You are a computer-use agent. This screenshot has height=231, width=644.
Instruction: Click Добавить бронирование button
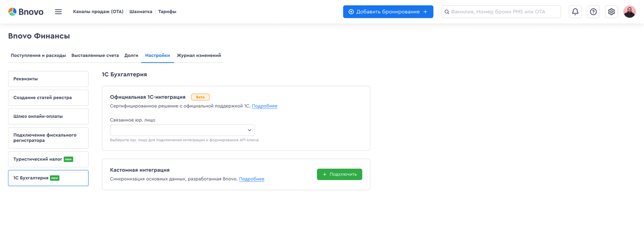pos(388,12)
